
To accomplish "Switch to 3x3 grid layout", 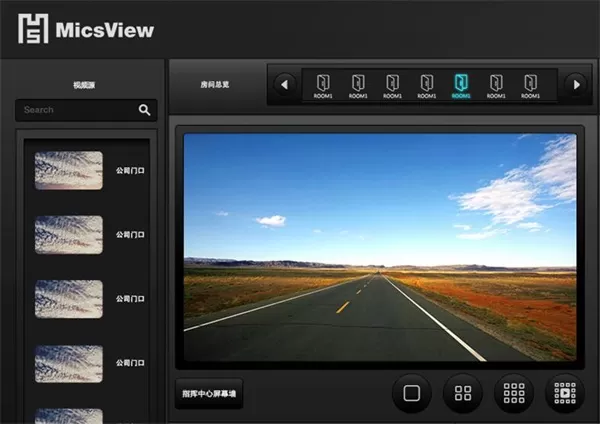I will click(514, 393).
